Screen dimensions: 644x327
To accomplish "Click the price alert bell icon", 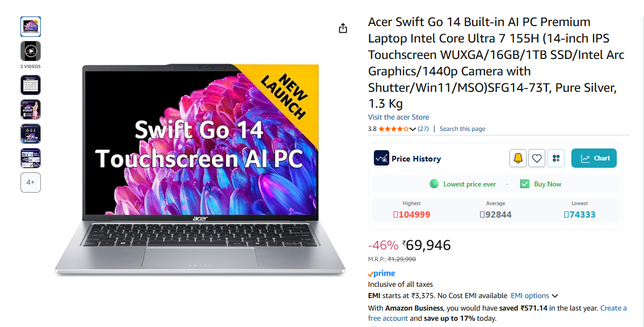I will [518, 158].
